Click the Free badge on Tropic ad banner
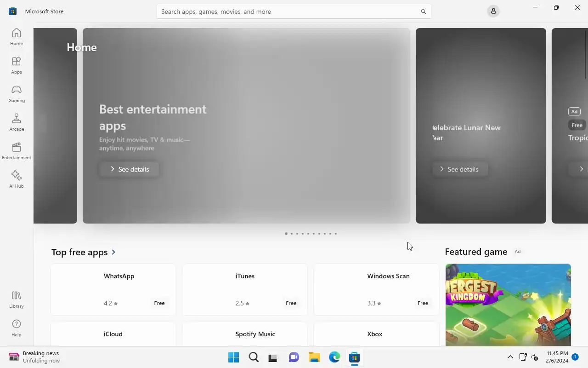The height and width of the screenshot is (368, 588). click(577, 125)
